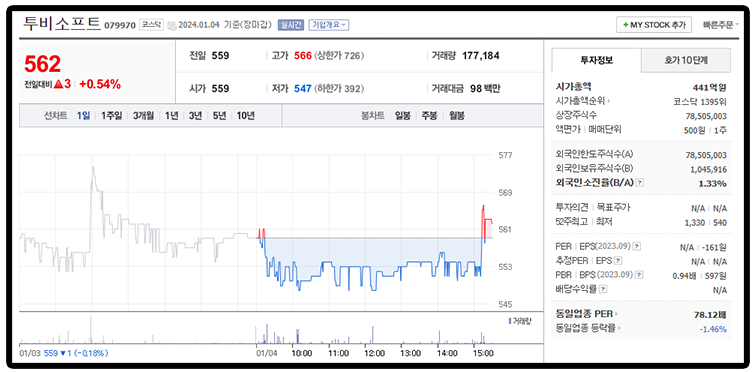Show the 주봉 candlestick chart
The image size is (756, 372).
429,116
